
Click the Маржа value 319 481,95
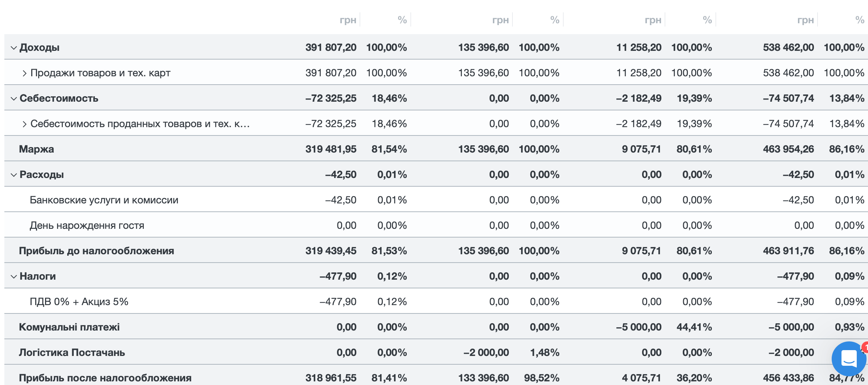330,149
